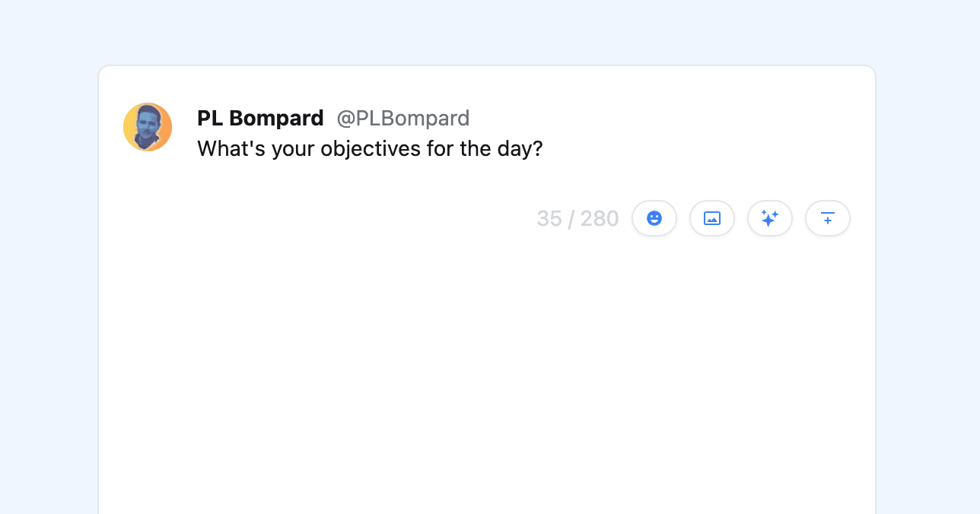
Task: Click the AI sparkles icon
Action: tap(770, 218)
